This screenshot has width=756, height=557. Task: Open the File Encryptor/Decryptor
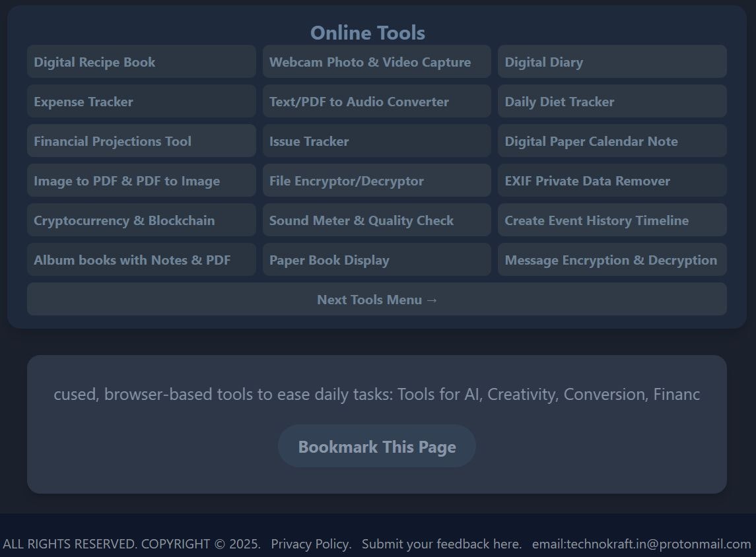click(x=376, y=180)
